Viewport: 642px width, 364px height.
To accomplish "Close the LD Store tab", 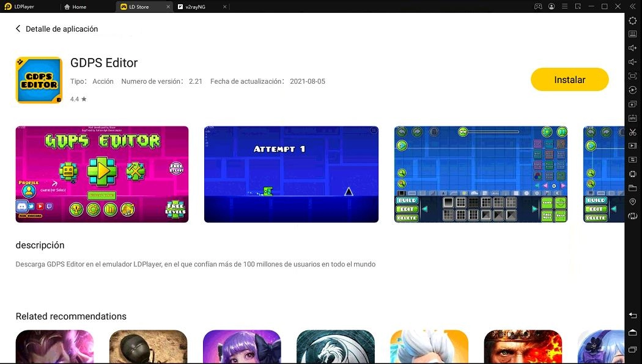I will pyautogui.click(x=168, y=7).
